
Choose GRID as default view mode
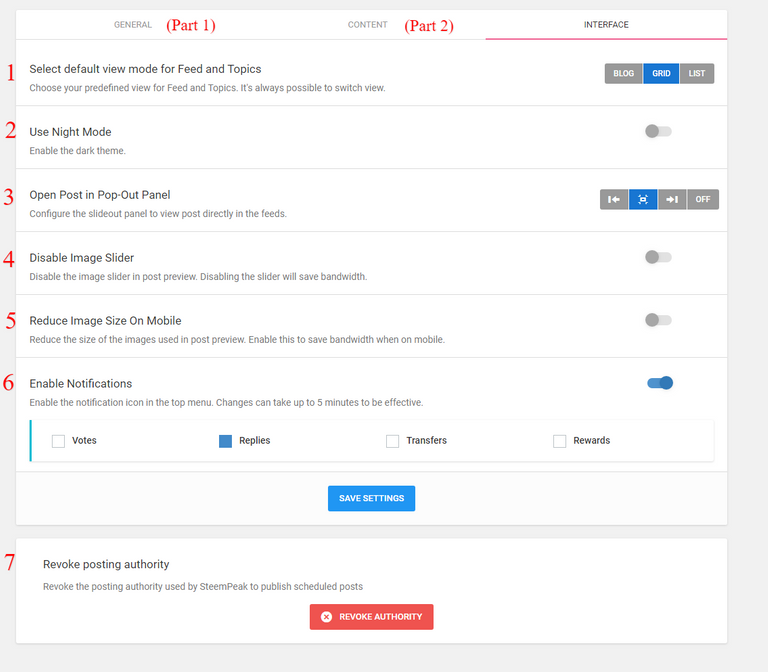[661, 73]
